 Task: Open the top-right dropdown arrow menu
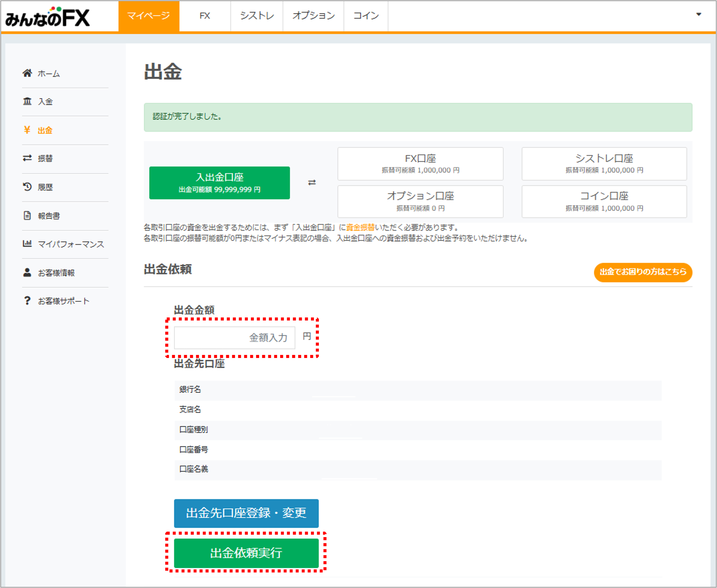(x=698, y=14)
